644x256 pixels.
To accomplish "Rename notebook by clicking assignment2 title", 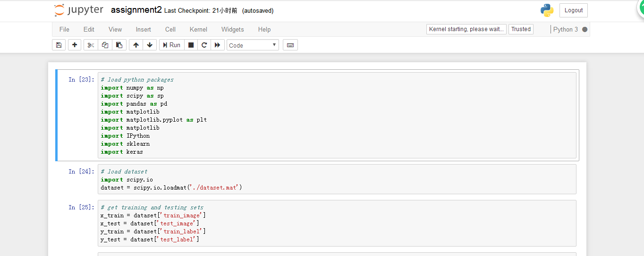I will click(x=136, y=10).
